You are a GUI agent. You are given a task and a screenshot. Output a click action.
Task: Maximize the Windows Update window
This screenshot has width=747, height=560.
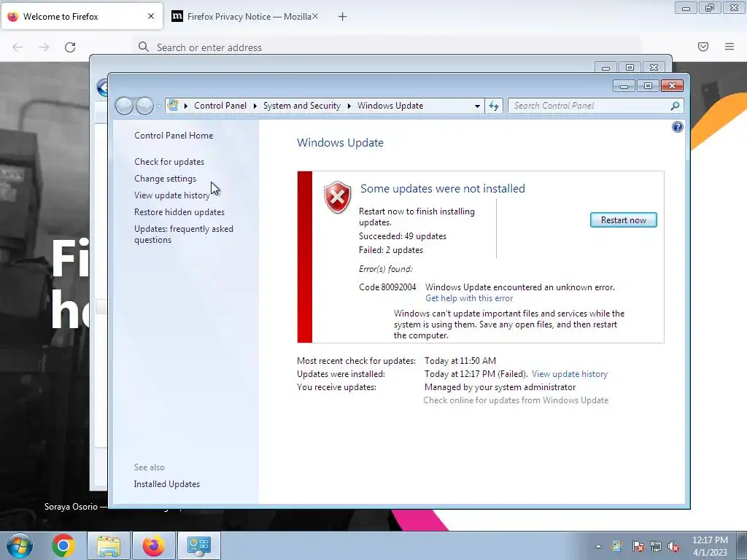648,86
